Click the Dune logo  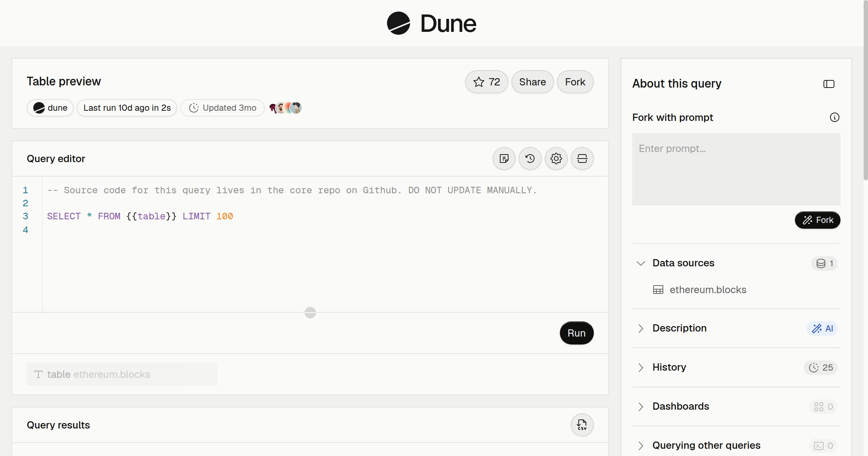[x=431, y=23]
